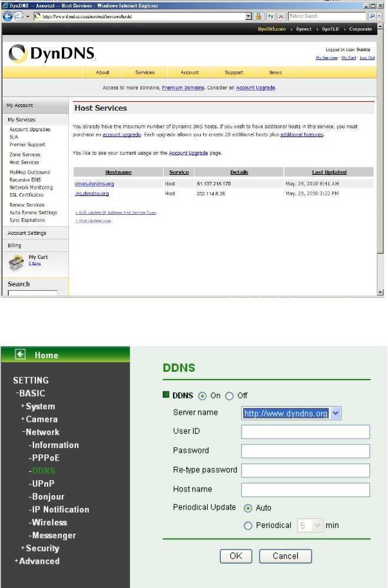
Task: Open the Account menu tab
Action: [x=190, y=72]
